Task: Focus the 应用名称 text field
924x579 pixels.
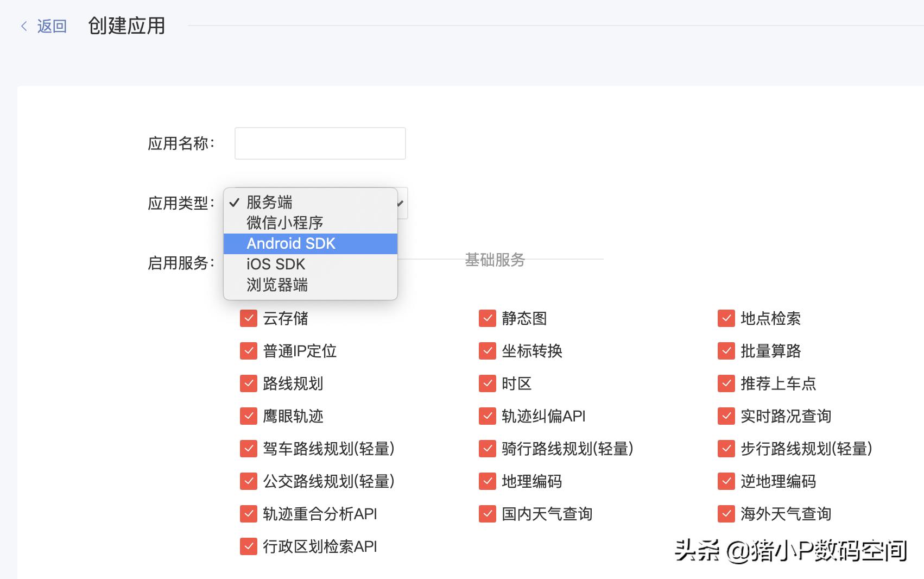Action: pyautogui.click(x=320, y=143)
